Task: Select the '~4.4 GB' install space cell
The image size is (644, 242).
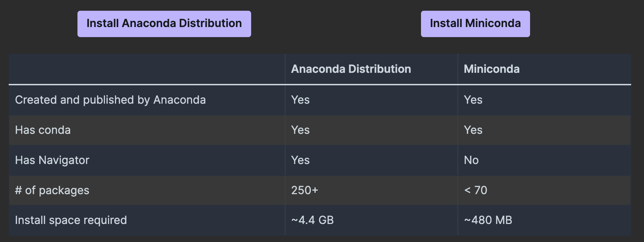Action: point(312,220)
